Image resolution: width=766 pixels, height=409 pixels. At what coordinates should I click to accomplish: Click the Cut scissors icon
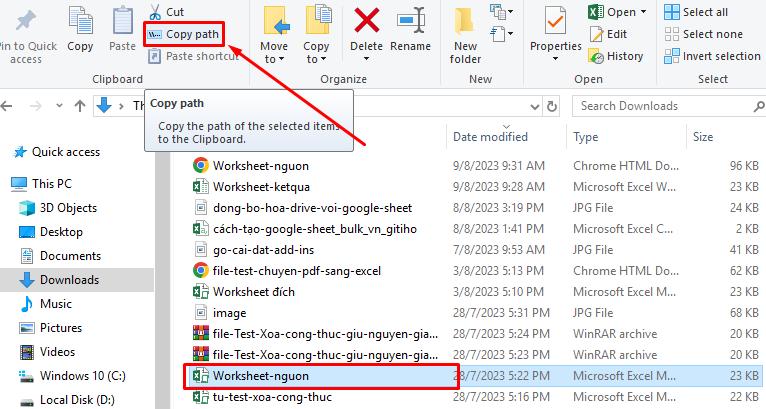tap(155, 12)
